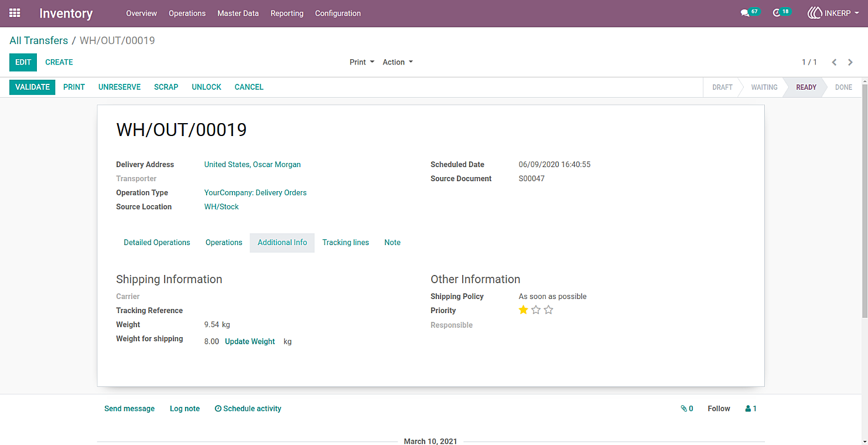This screenshot has width=868, height=445.
Task: Click Log note in chatter
Action: tap(184, 409)
